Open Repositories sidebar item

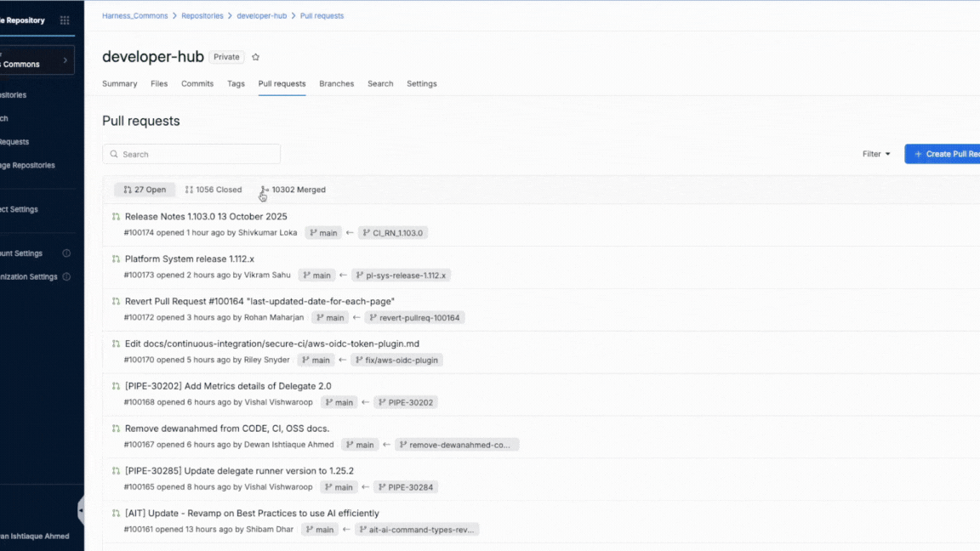tap(14, 95)
